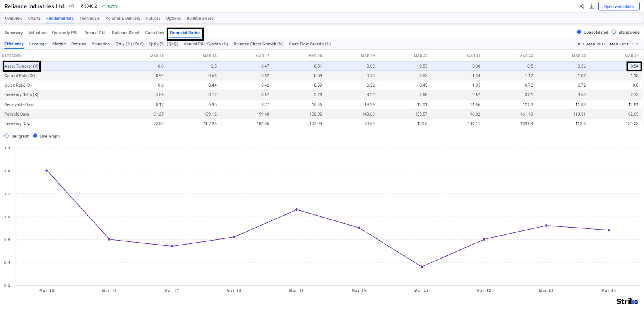
Task: Switch chart to Bar graph
Action: coord(6,136)
